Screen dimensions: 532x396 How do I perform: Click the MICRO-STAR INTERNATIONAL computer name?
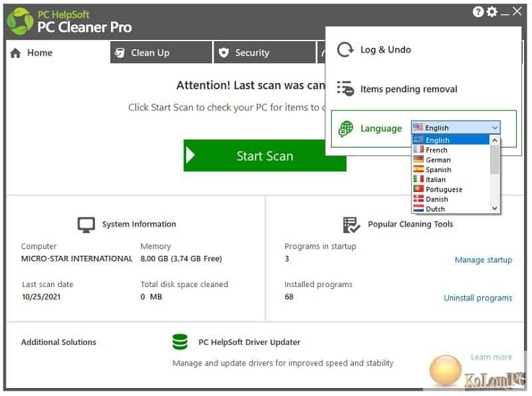tap(76, 258)
